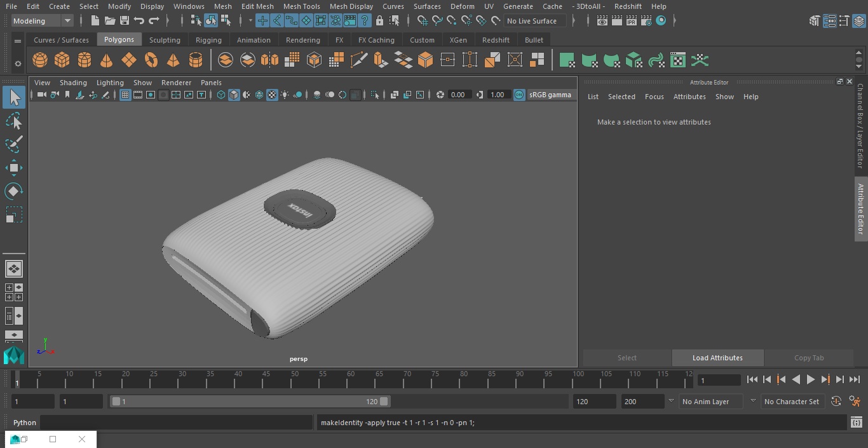Choose the Lasso select tool
This screenshot has width=868, height=448.
point(14,121)
